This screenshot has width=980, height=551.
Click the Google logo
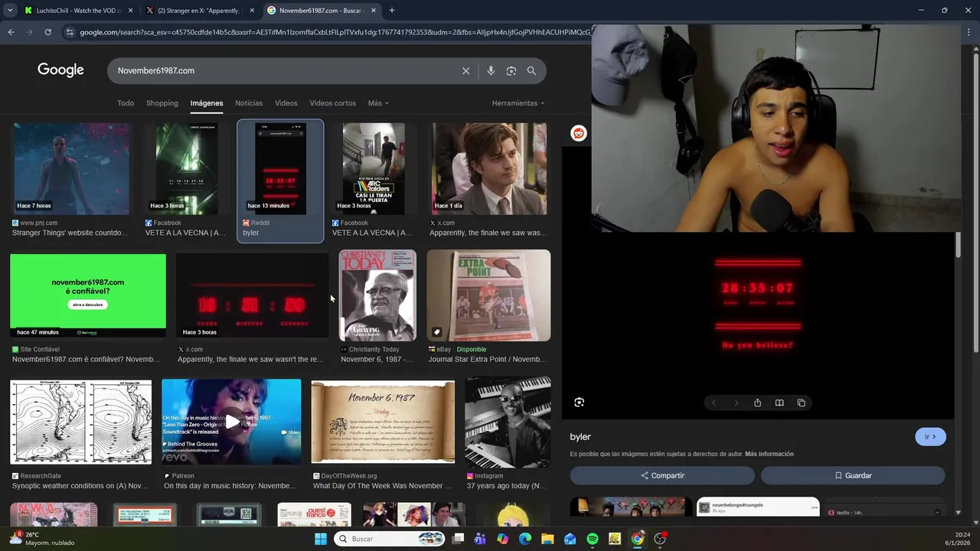tap(60, 70)
